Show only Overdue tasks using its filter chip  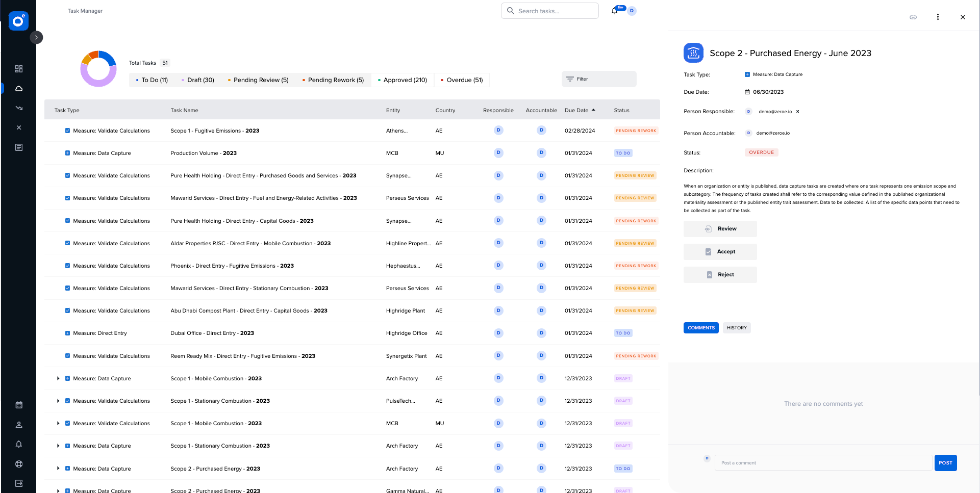coord(461,80)
